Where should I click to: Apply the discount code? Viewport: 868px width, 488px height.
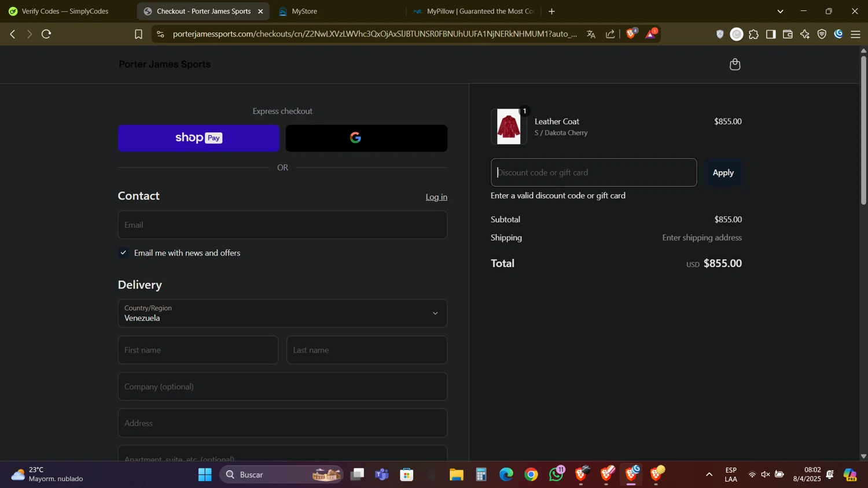(x=723, y=172)
